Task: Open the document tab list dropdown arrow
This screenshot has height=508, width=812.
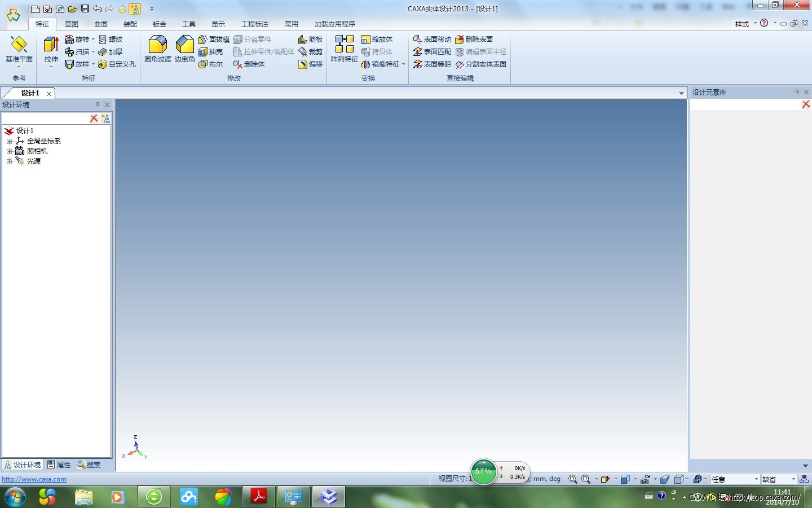Action: pos(681,93)
